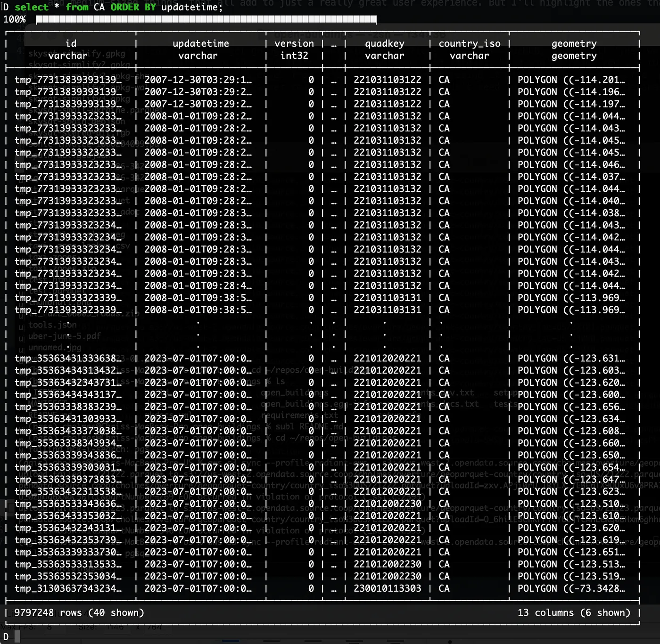Click the 'quadkey' column header
Image resolution: width=660 pixels, height=644 pixels.
pos(384,44)
